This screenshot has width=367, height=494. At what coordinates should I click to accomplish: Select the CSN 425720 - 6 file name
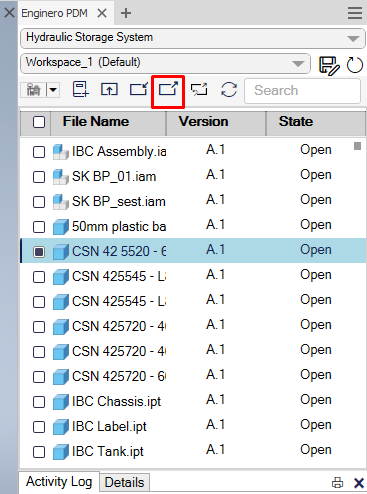click(x=119, y=377)
